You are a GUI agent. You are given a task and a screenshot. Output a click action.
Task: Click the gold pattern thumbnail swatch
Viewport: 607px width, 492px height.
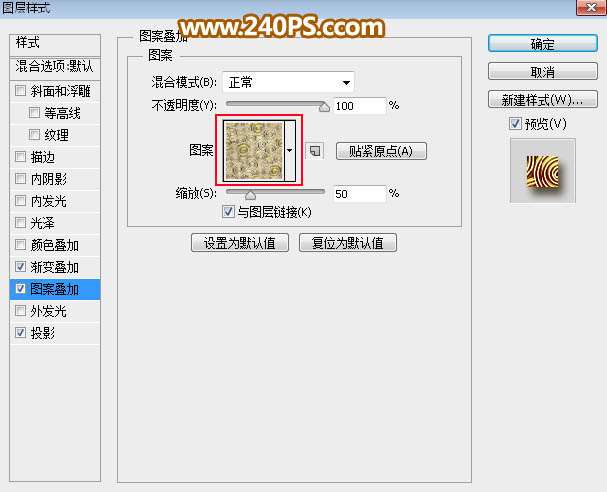click(254, 150)
